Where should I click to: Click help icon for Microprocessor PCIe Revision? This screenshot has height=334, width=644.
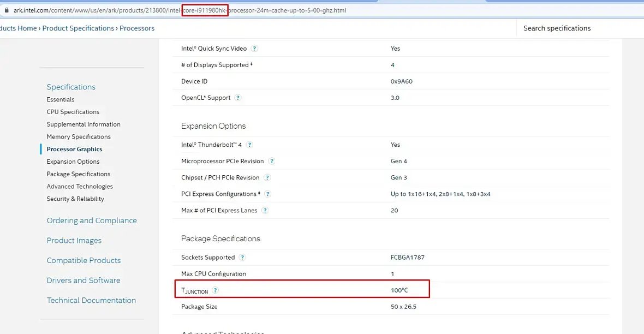[271, 161]
